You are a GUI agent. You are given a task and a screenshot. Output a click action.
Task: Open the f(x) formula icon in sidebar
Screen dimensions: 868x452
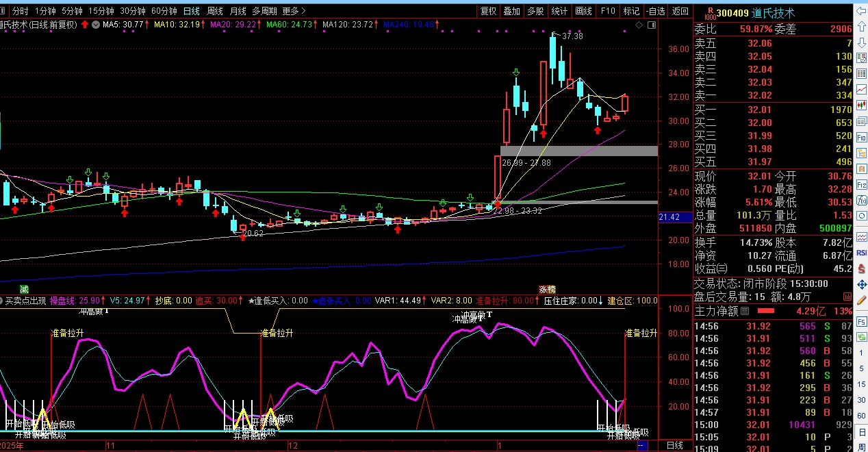(861, 201)
